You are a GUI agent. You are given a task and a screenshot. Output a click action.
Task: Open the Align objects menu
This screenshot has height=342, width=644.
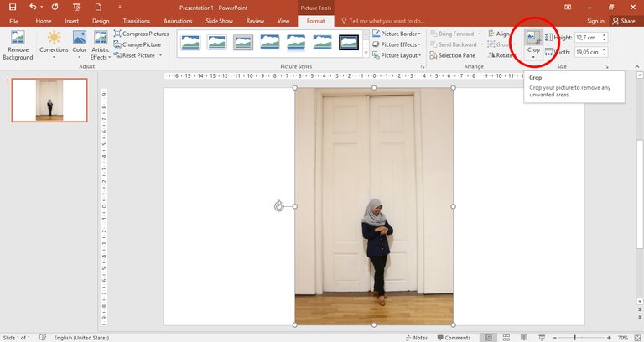[x=499, y=34]
